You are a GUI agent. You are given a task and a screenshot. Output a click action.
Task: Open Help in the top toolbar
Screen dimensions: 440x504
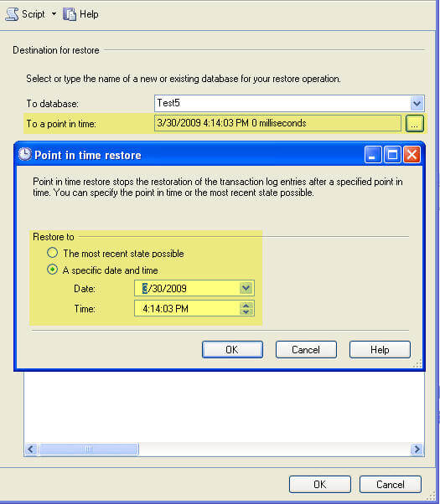tap(80, 14)
